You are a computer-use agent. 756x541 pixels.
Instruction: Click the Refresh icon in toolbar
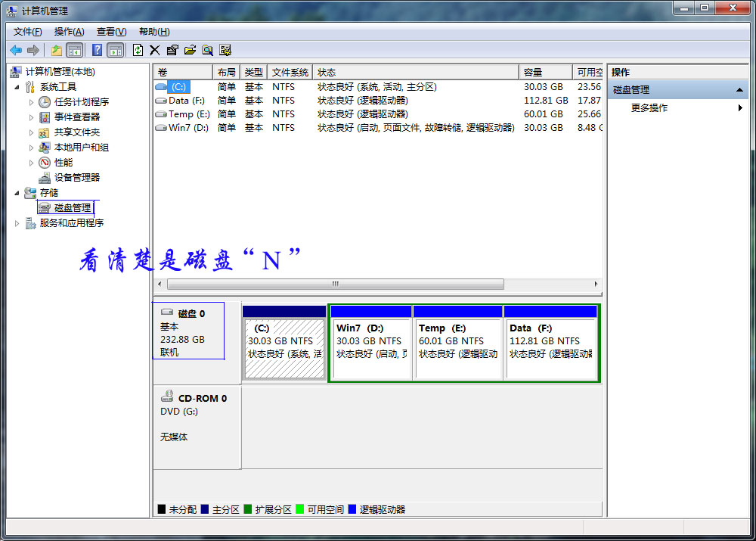pyautogui.click(x=138, y=50)
